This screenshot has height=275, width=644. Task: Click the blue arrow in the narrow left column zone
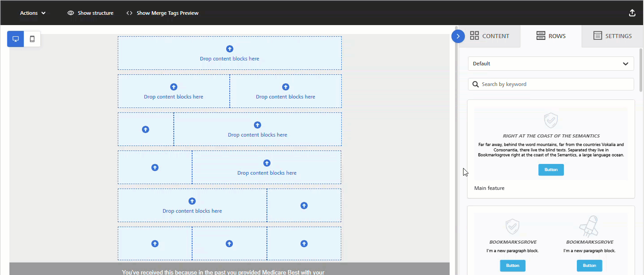(145, 129)
